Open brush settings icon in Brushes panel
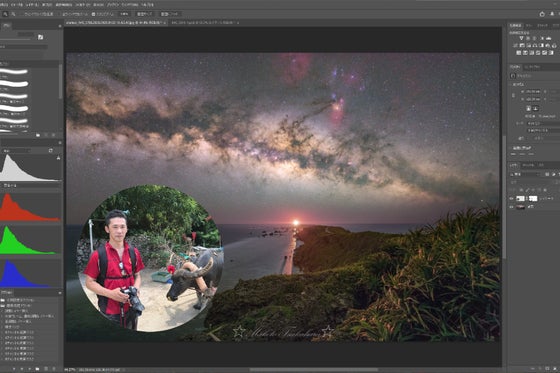 (x=40, y=37)
